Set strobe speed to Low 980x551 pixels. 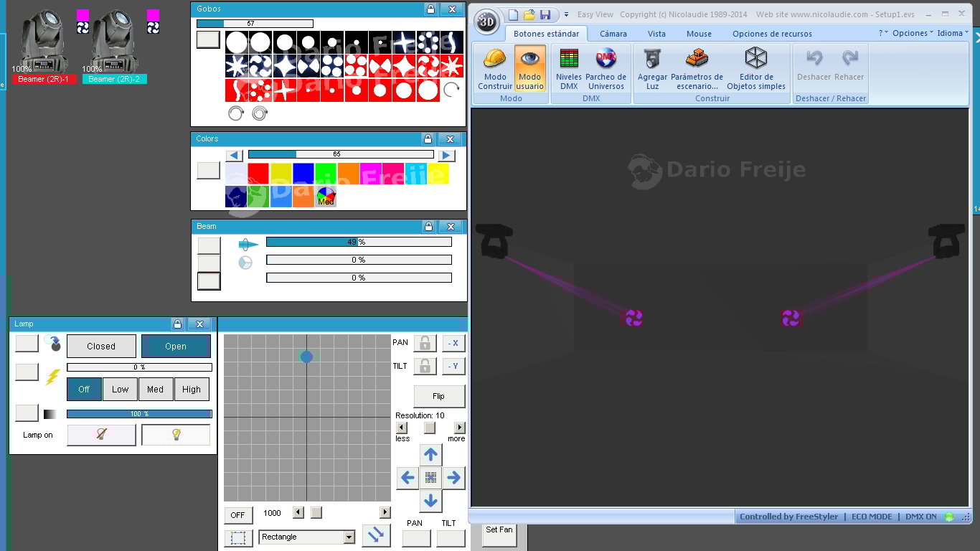click(x=120, y=390)
